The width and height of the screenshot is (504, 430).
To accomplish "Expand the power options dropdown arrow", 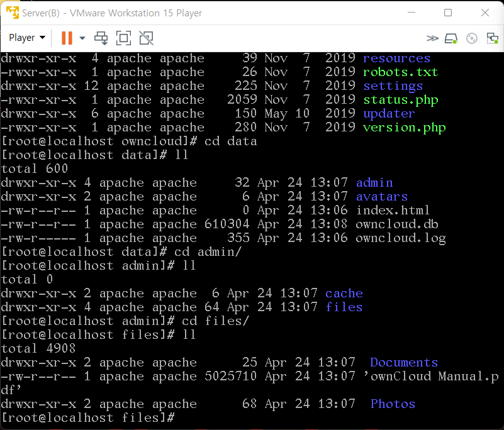I will (x=82, y=38).
